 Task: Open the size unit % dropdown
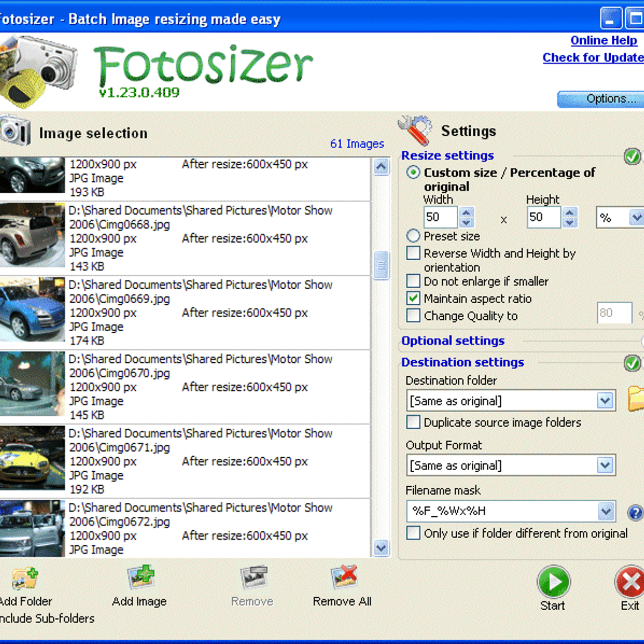tap(636, 217)
